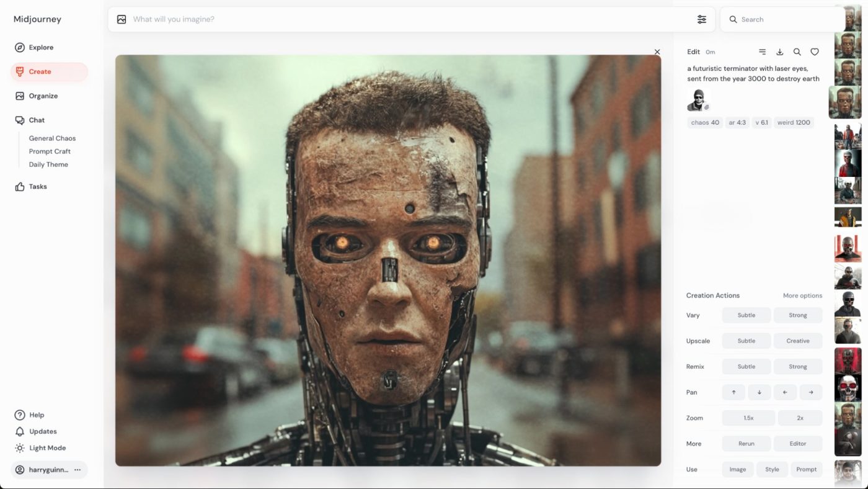Pan the image left
868x489 pixels.
pyautogui.click(x=785, y=392)
